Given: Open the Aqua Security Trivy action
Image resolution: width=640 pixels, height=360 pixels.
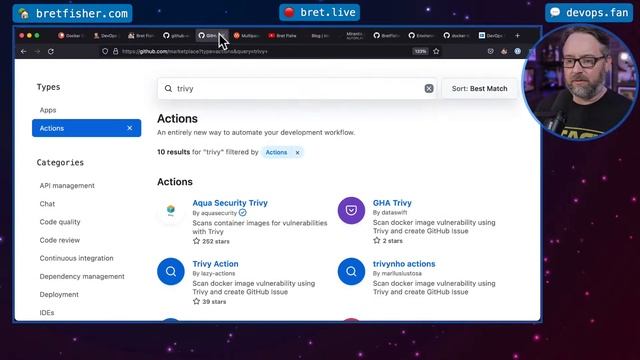Looking at the screenshot, I should (x=230, y=203).
